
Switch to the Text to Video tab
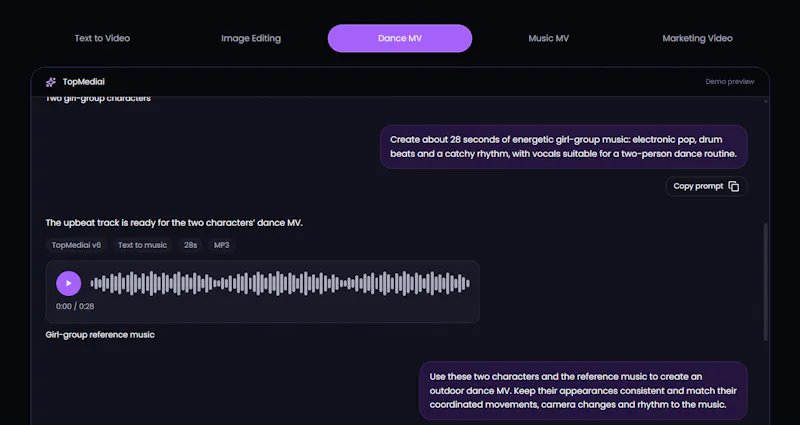pos(102,38)
